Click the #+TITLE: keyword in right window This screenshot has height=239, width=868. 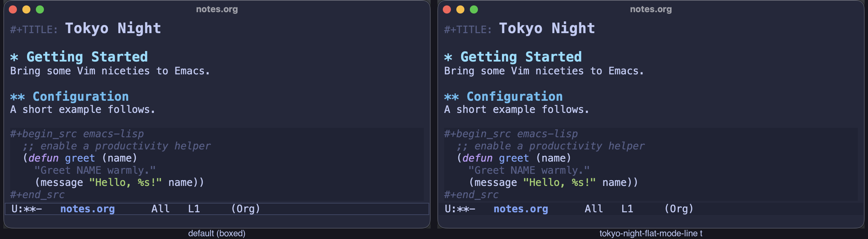point(468,30)
